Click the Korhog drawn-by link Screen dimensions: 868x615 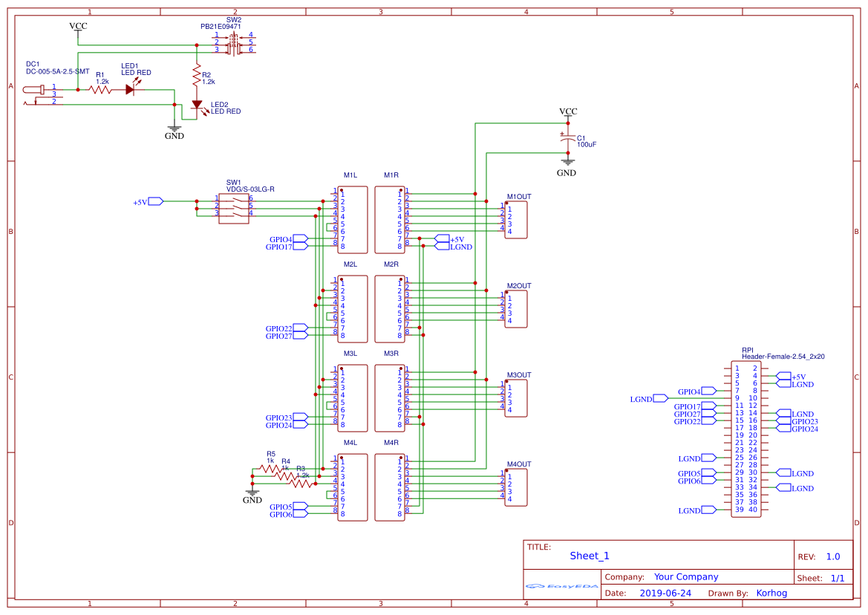click(771, 593)
